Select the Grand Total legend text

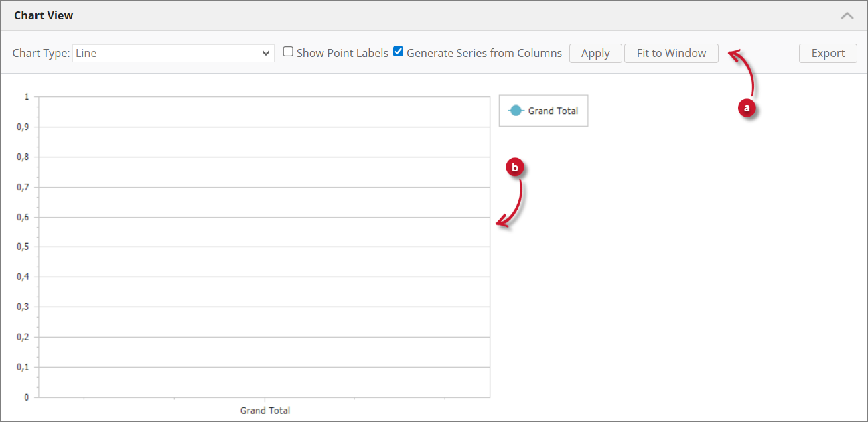553,111
